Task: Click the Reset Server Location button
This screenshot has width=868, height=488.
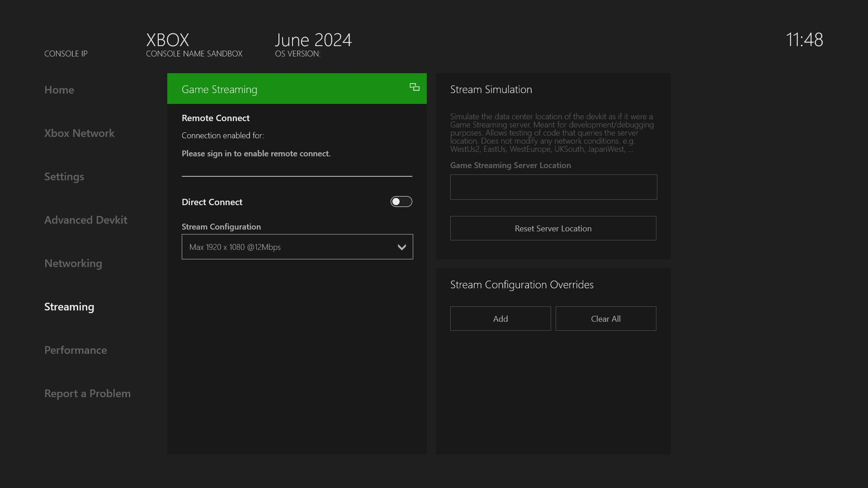Action: click(553, 228)
